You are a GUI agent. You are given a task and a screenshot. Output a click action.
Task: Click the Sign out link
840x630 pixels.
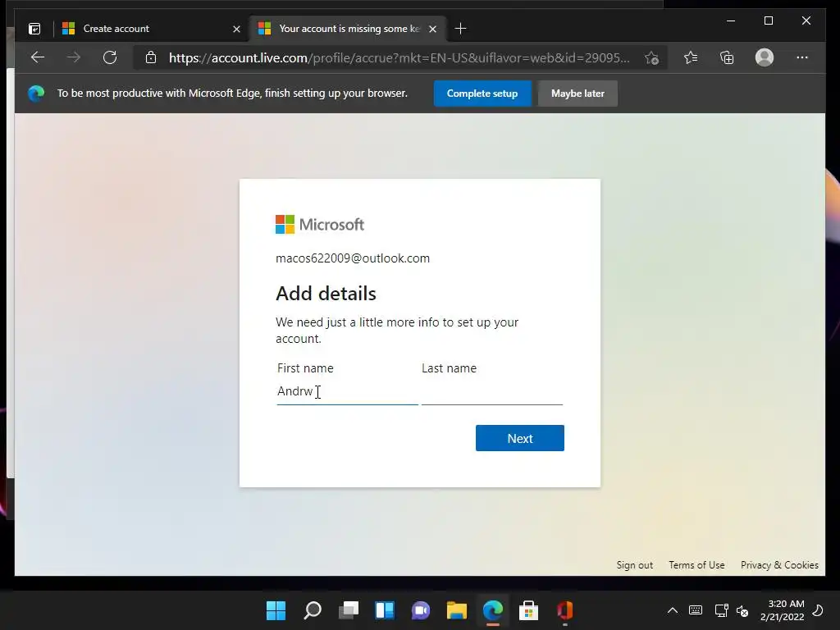634,565
